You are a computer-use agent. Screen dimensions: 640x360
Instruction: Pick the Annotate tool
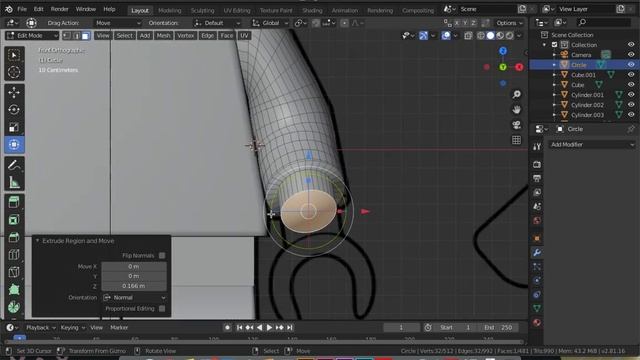tap(14, 165)
